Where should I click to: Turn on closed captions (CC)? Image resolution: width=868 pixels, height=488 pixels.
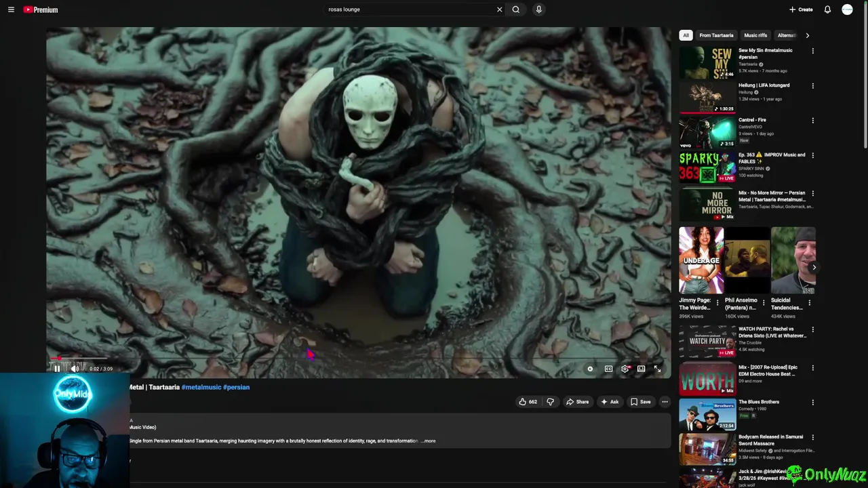tap(608, 369)
